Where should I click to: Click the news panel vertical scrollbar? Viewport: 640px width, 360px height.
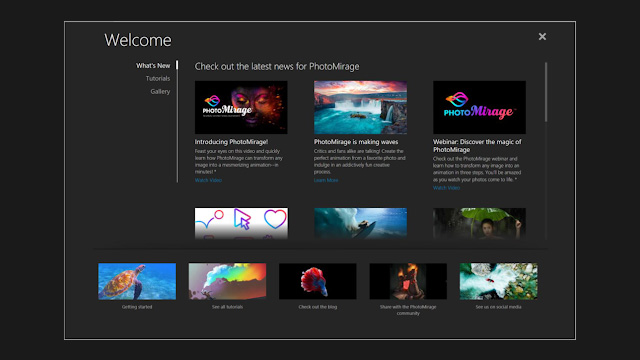[546, 92]
